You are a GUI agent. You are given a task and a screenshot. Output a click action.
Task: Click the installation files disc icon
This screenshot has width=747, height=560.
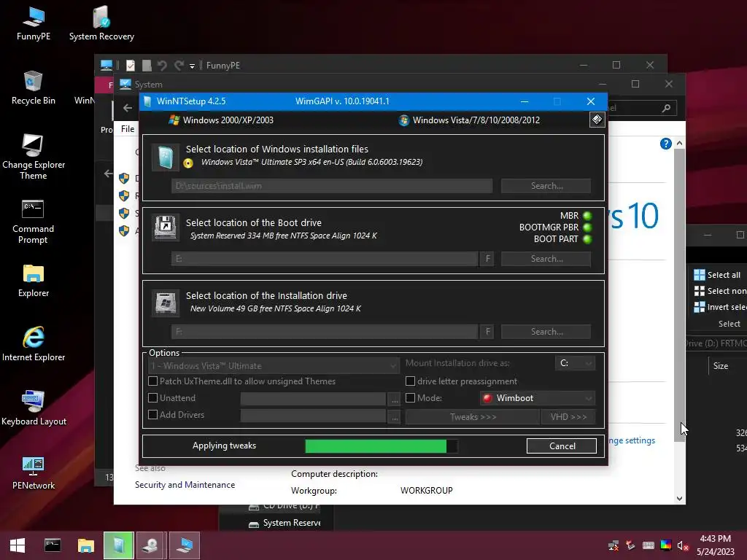click(166, 157)
